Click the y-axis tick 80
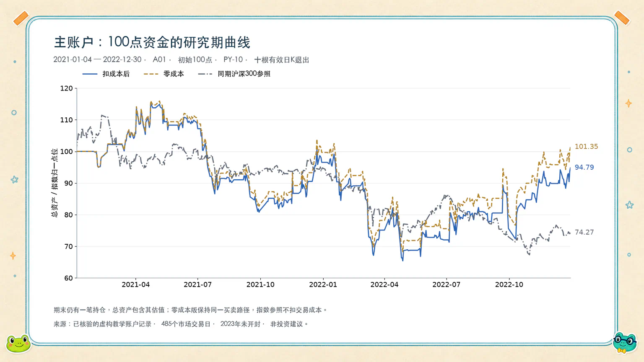644x362 pixels. 68,215
